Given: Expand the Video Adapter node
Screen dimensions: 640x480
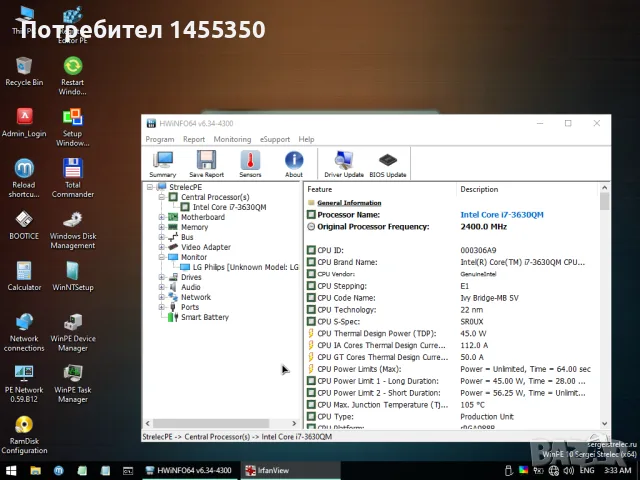Looking at the screenshot, I should tap(162, 247).
